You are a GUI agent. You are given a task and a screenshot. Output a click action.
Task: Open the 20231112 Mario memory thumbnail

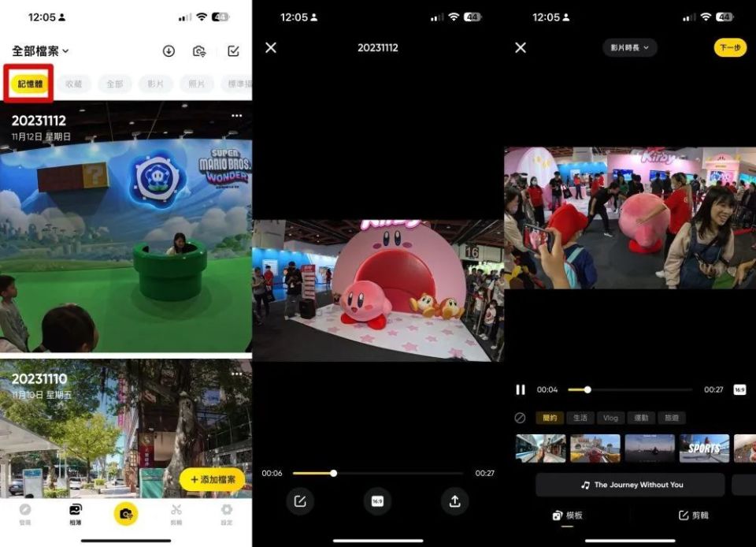pyautogui.click(x=126, y=227)
